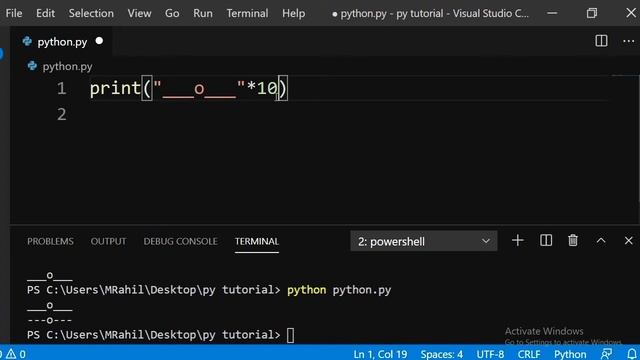Restore down the VS Code window

(x=591, y=13)
